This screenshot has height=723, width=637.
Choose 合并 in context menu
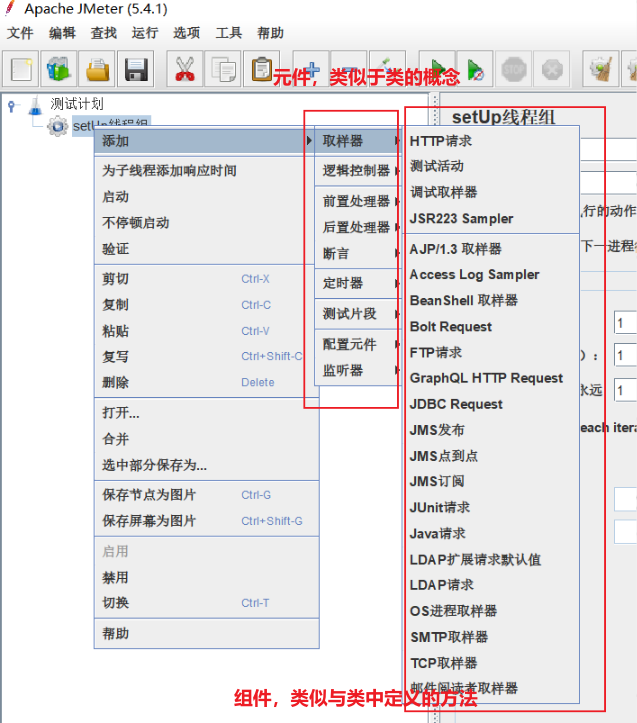(x=206, y=439)
